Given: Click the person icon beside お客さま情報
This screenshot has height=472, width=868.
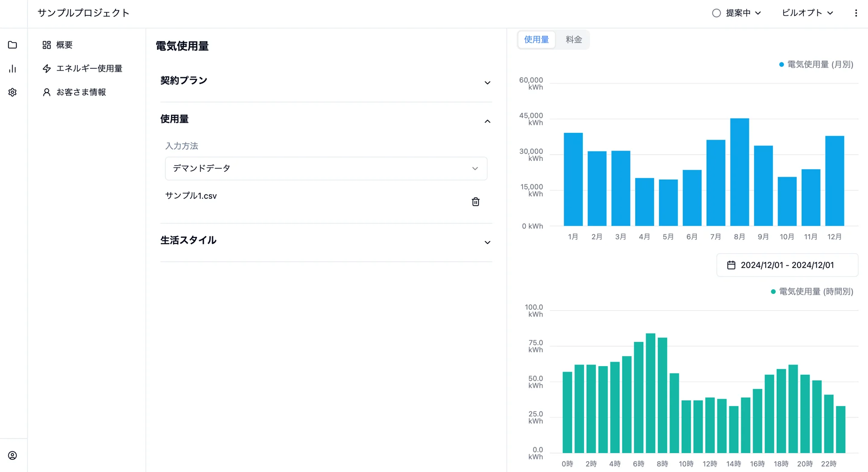Looking at the screenshot, I should [47, 92].
